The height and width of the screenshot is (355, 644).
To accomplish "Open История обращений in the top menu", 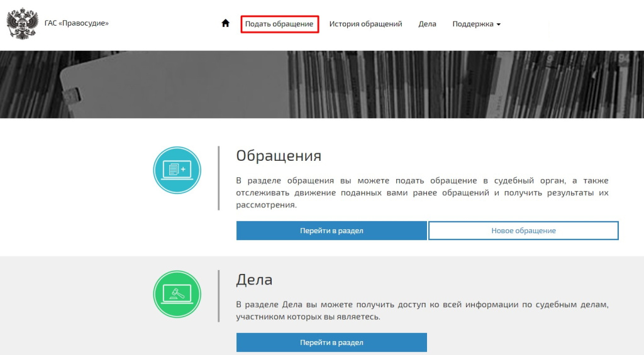I will [365, 24].
